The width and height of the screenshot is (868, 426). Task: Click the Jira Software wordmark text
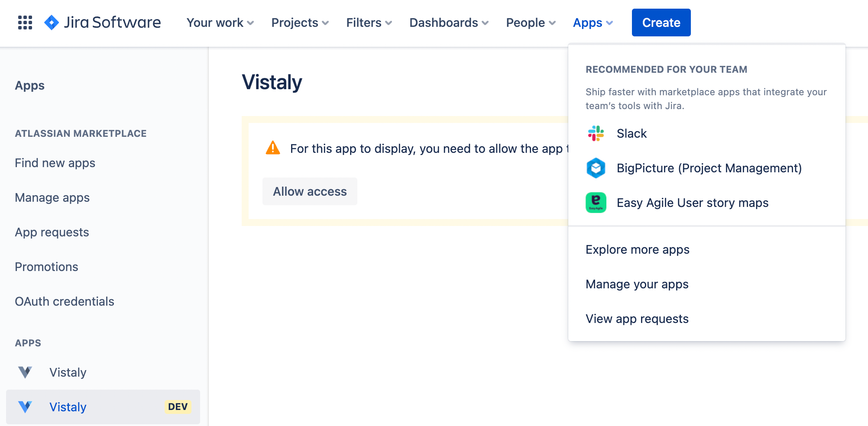(x=113, y=23)
